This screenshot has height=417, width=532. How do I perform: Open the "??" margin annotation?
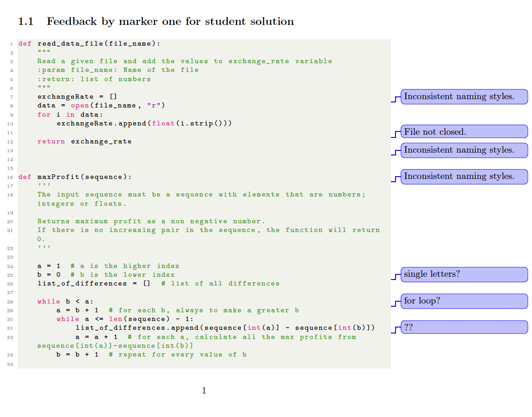pyautogui.click(x=464, y=328)
